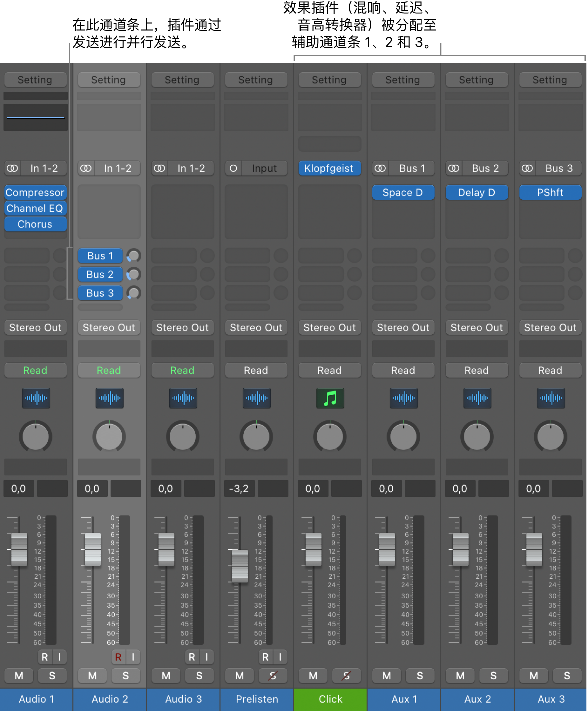Solo the Aux 2 channel strip
Screen dimensions: 588x712
[493, 676]
